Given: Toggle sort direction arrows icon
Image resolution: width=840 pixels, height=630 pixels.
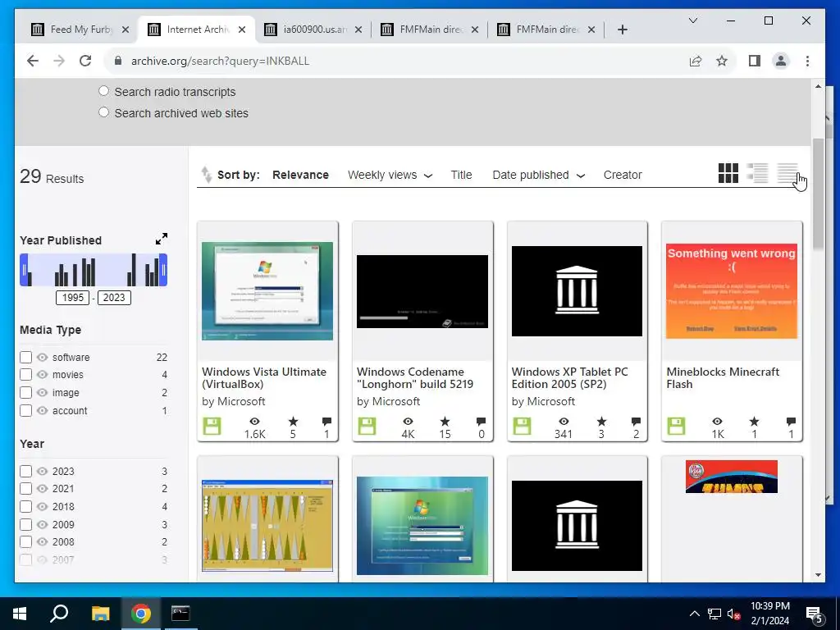Looking at the screenshot, I should point(206,175).
